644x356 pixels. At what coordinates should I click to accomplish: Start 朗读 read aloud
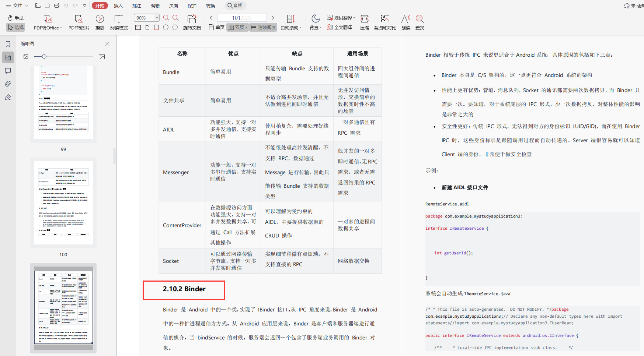[405, 19]
